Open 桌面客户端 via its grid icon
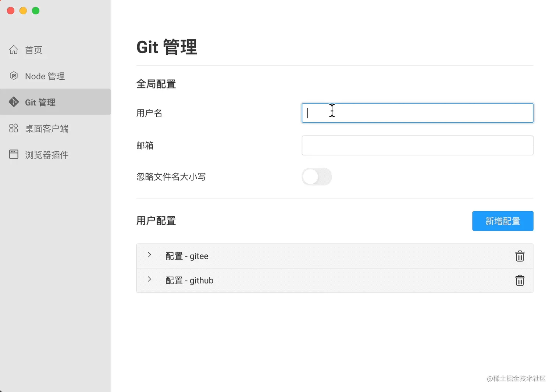Screen dimensions: 556x392 point(14,128)
